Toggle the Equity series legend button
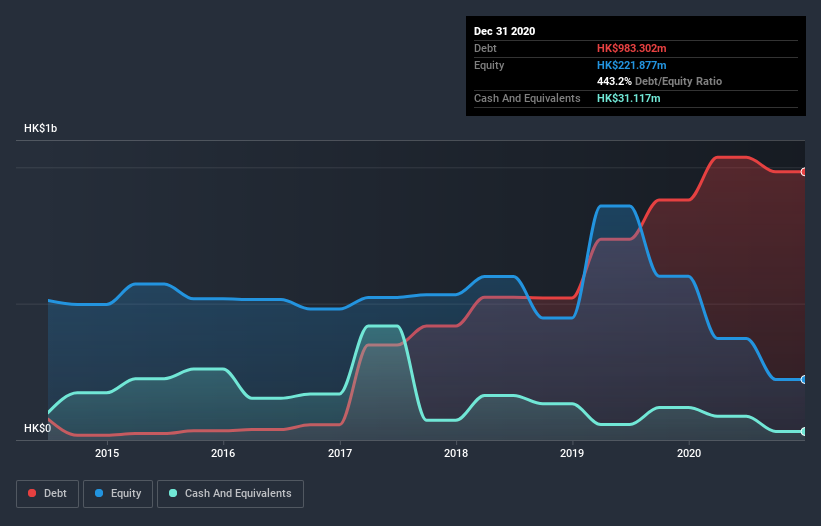Screen dimensions: 821x526 coord(118,494)
